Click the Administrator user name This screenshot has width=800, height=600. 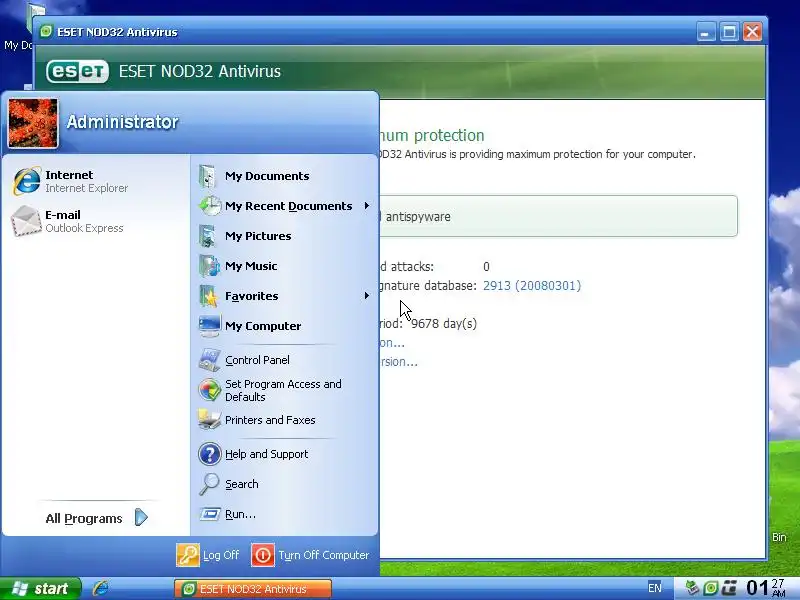pos(122,122)
